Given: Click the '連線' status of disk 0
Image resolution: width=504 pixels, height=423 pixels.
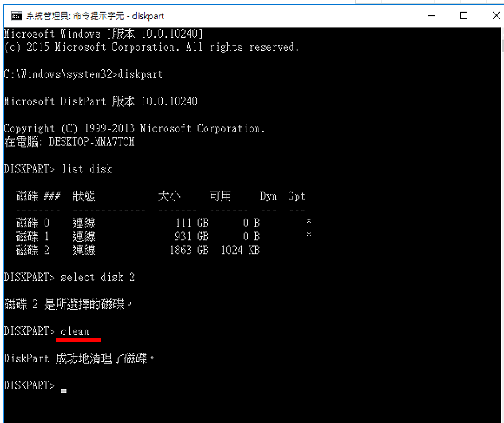Looking at the screenshot, I should pos(84,223).
